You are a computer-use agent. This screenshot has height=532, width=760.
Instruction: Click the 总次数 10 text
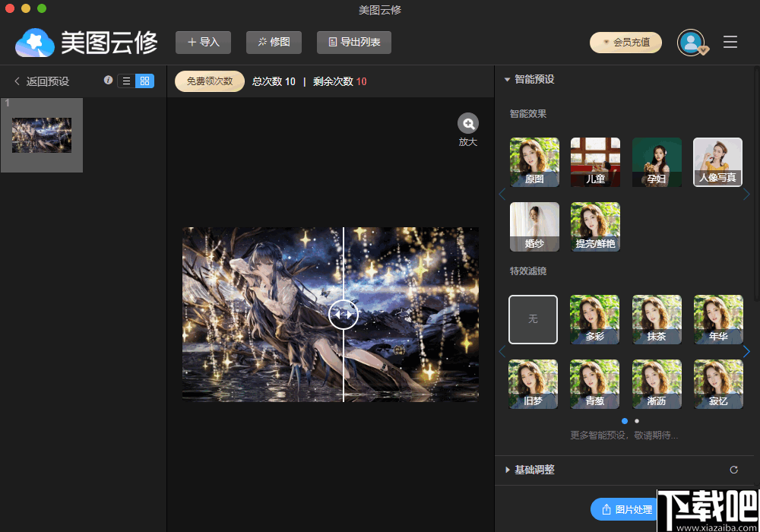[274, 81]
